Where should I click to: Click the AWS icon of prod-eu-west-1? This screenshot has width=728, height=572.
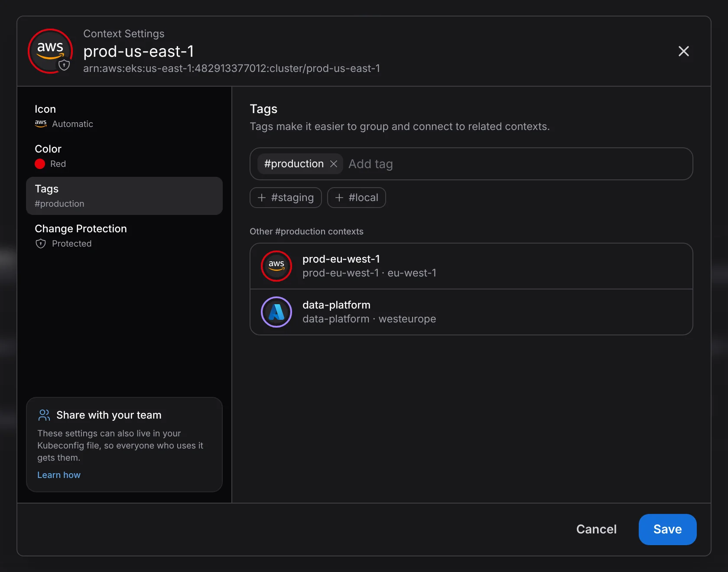(276, 266)
